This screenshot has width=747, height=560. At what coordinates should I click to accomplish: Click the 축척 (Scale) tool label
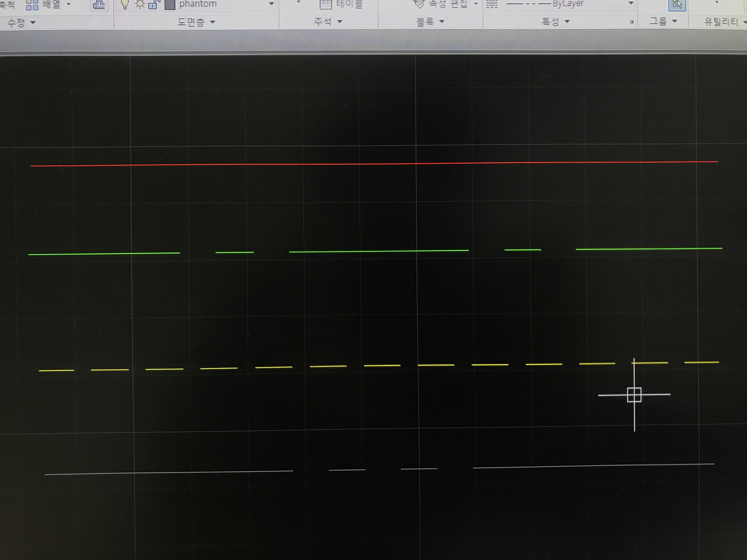(x=7, y=5)
